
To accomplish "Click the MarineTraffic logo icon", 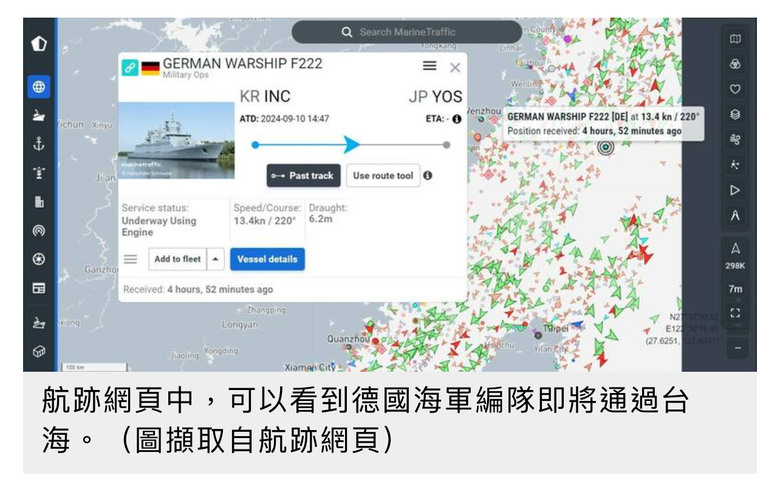I will [39, 44].
